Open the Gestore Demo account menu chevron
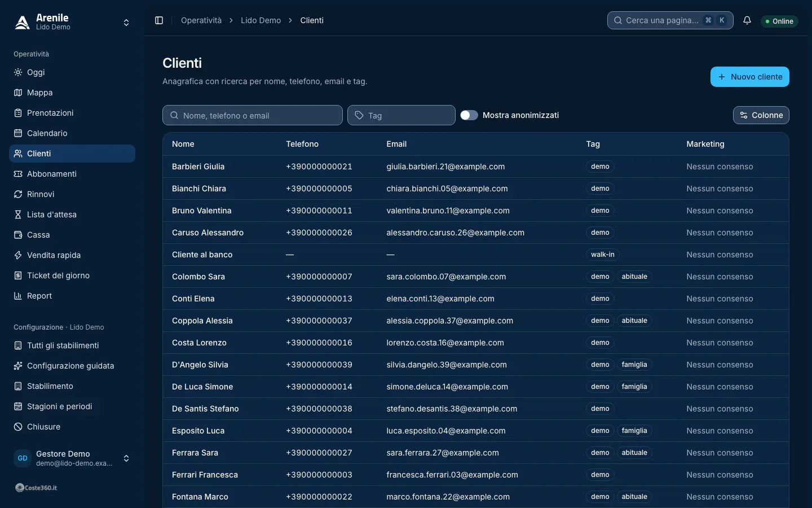This screenshot has width=812, height=508. point(126,458)
